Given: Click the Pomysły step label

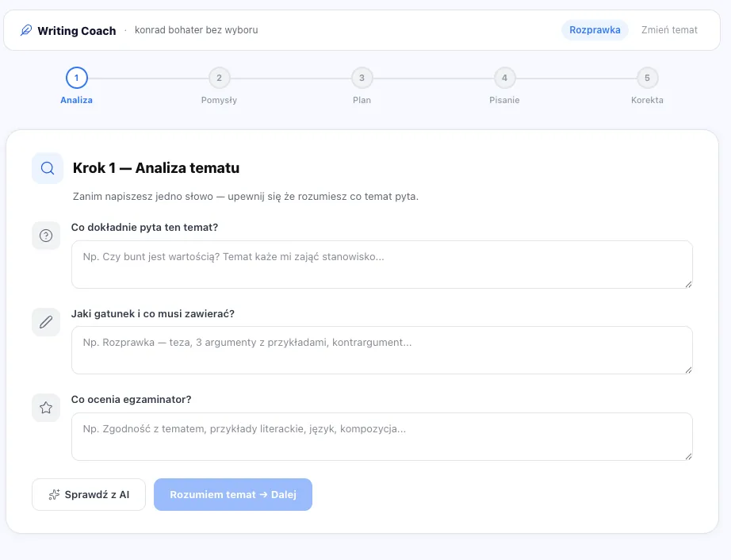Looking at the screenshot, I should coord(219,100).
